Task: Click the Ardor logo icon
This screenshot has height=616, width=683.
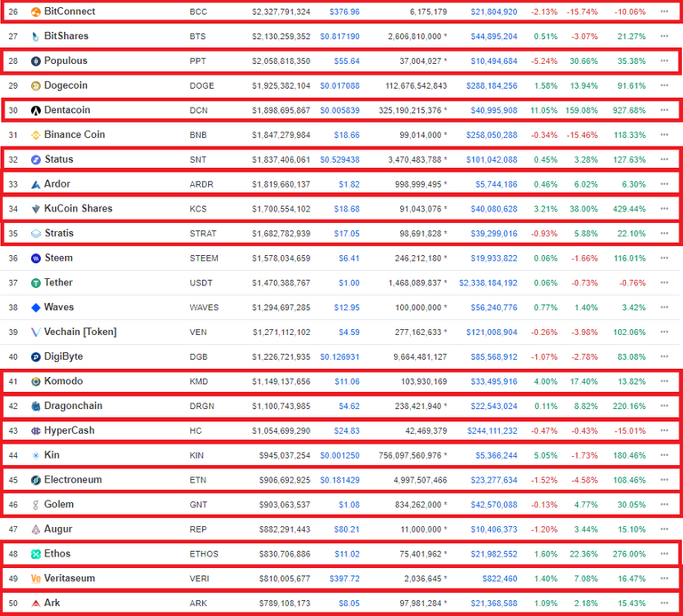Action: pos(36,185)
